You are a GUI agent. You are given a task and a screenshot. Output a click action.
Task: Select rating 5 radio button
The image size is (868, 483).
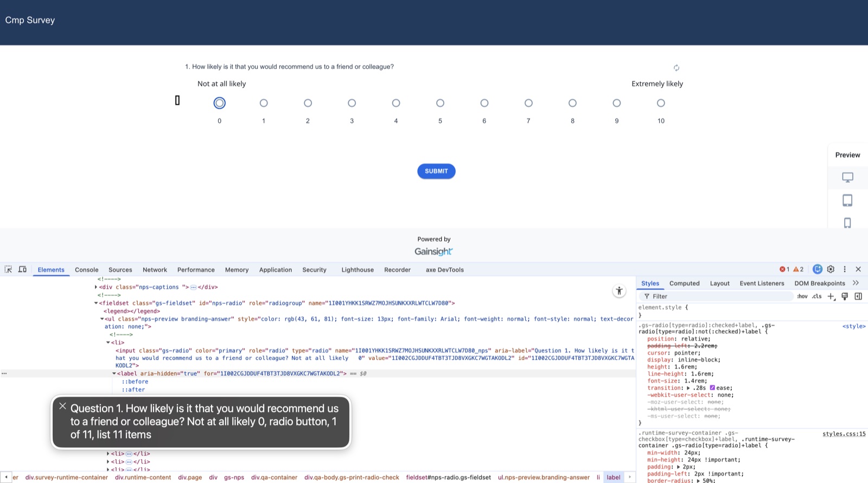pos(440,103)
